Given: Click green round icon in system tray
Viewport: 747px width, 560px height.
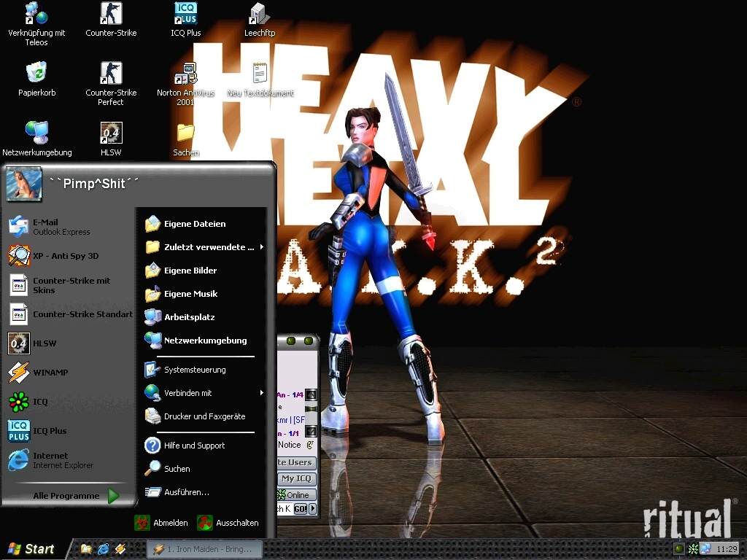Looking at the screenshot, I should point(679,549).
